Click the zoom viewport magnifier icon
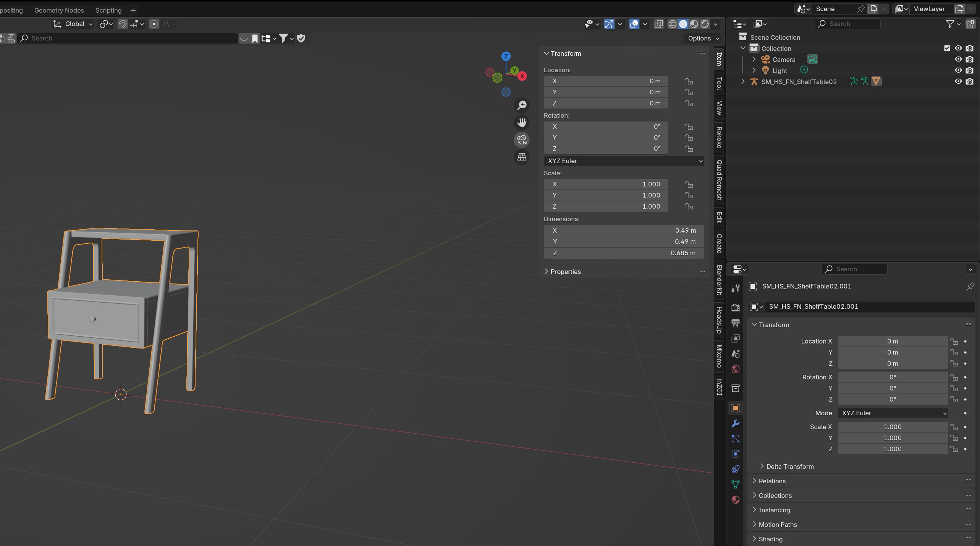 click(522, 105)
